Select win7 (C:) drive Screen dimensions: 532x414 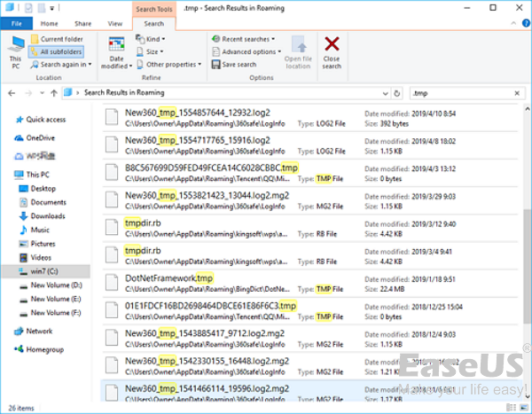point(45,271)
